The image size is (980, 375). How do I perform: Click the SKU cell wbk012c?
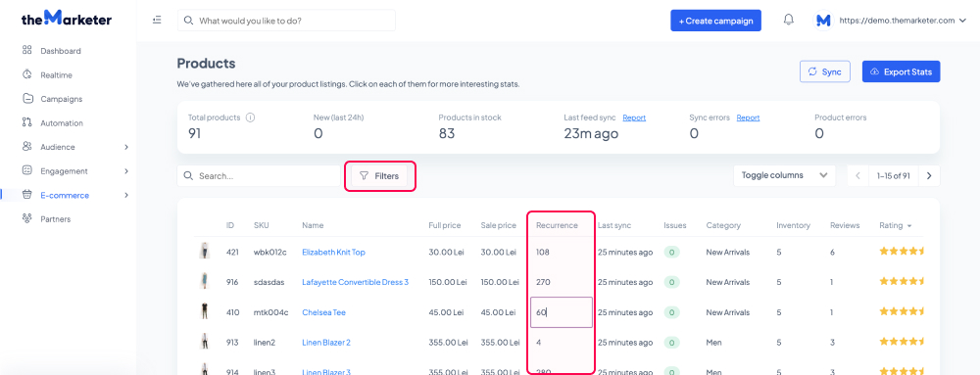(x=270, y=252)
